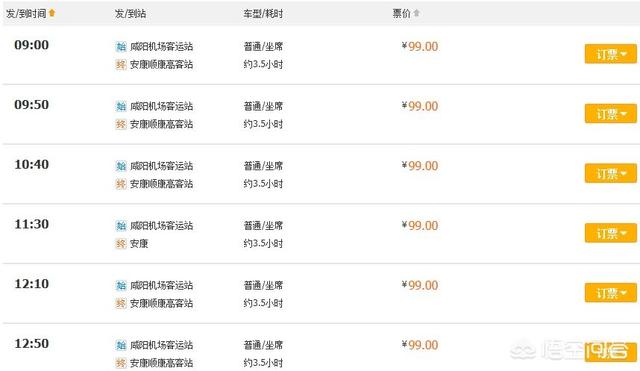Click 安康 destination in the 11:30 row
Screen dimensions: 640x371
[139, 244]
